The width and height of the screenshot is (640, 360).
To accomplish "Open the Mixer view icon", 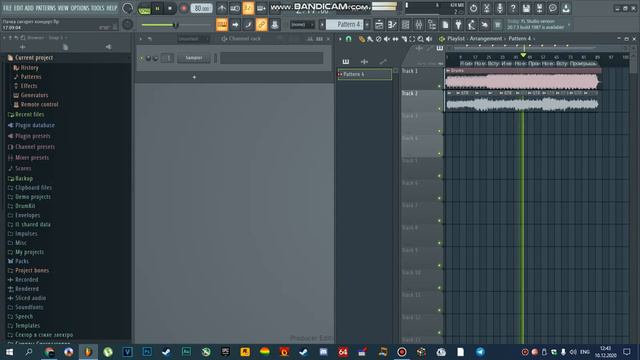I will pyautogui.click(x=418, y=25).
